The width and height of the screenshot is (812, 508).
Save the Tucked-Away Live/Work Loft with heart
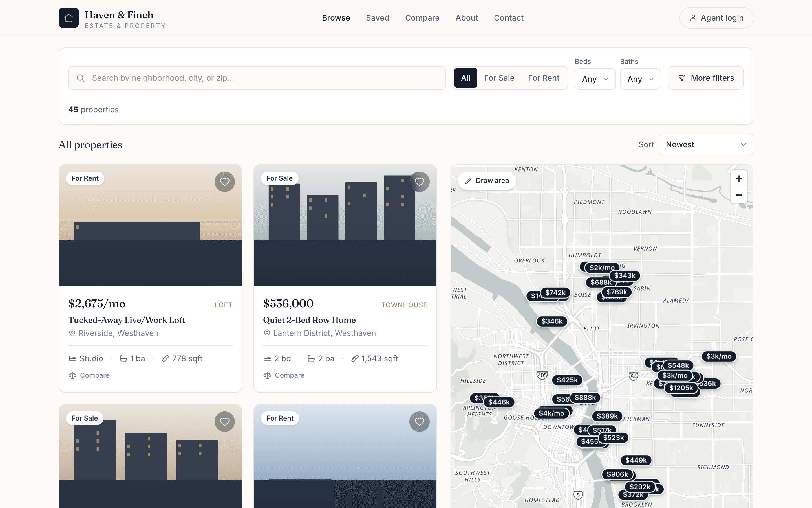(x=224, y=182)
